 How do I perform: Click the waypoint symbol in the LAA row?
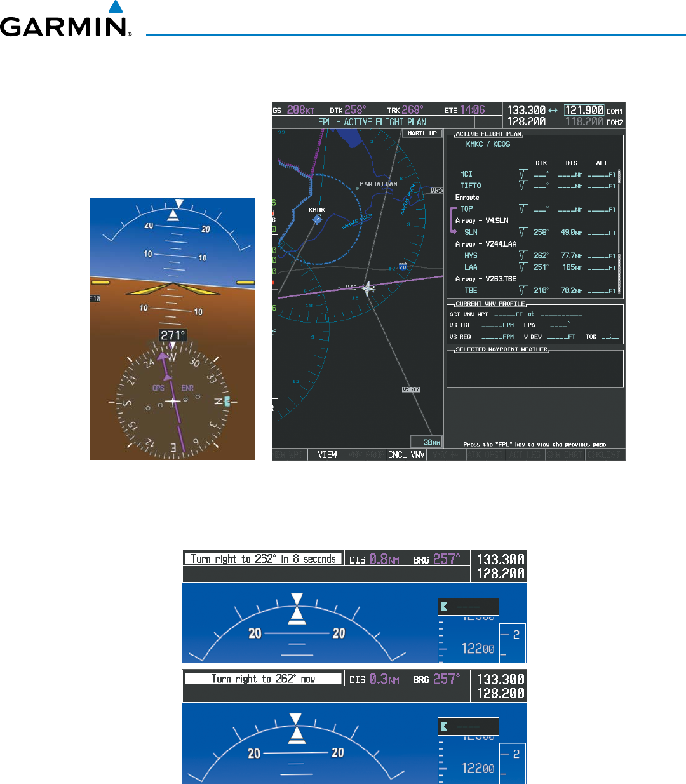click(523, 267)
